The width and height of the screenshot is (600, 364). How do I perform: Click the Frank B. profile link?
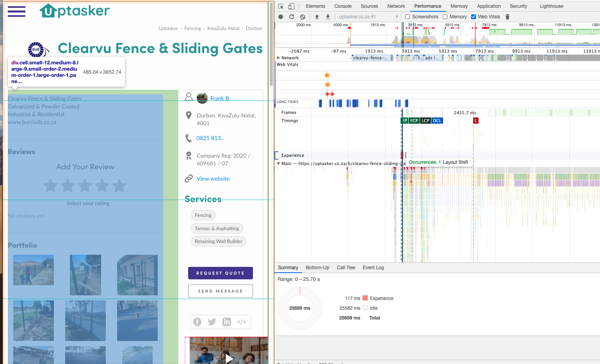click(x=220, y=98)
